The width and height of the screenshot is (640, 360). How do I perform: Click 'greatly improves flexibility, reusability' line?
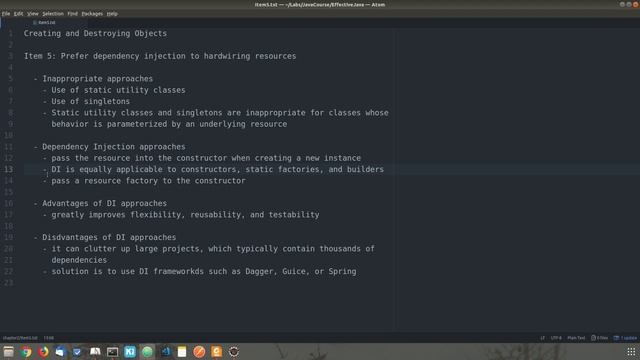181,215
